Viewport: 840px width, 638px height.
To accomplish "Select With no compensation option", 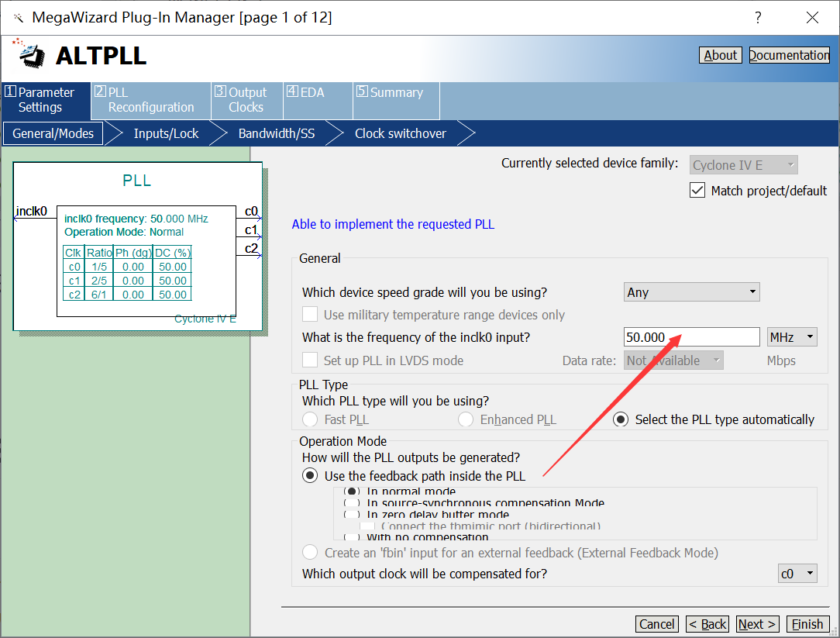I will (x=352, y=536).
